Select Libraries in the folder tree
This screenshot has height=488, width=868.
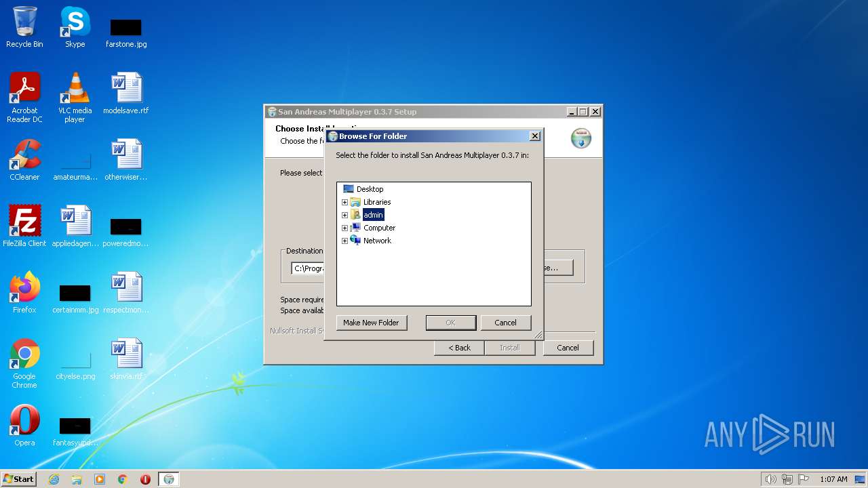pos(377,202)
